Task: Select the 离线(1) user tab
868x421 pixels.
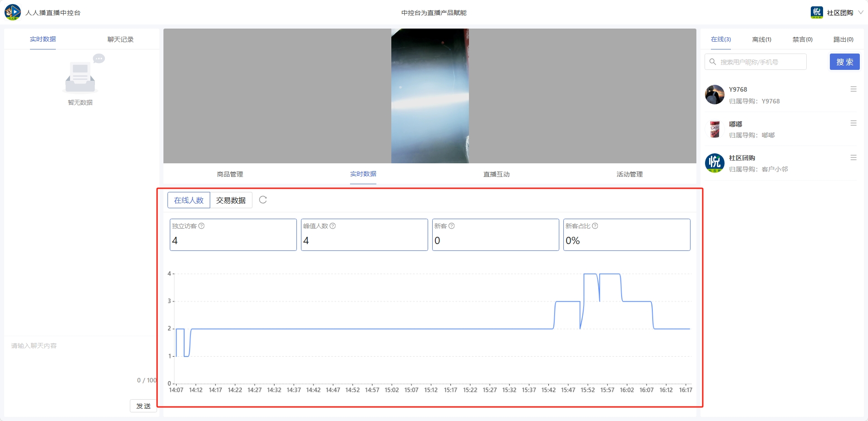Action: 762,39
